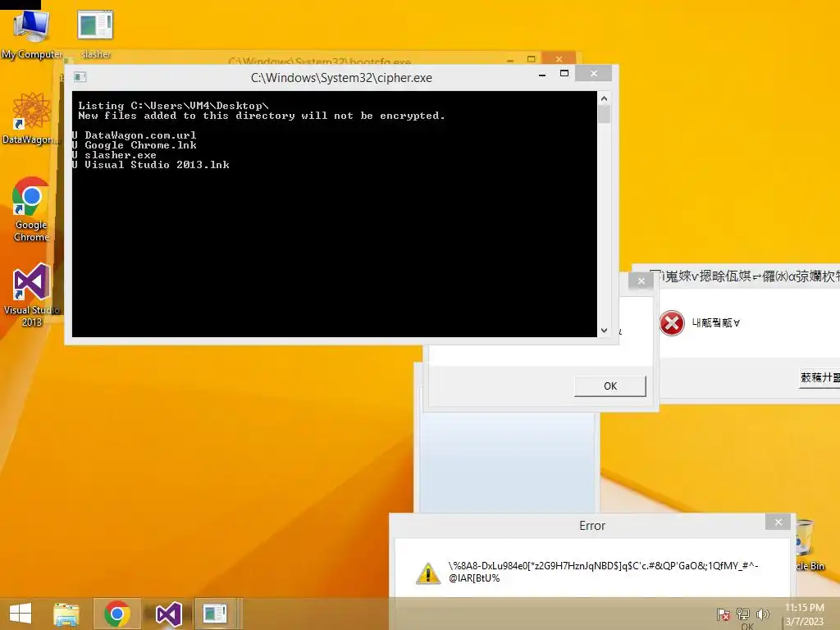Switch to Visual Studio in the taskbar
Screen dimensions: 840x630
click(168, 614)
